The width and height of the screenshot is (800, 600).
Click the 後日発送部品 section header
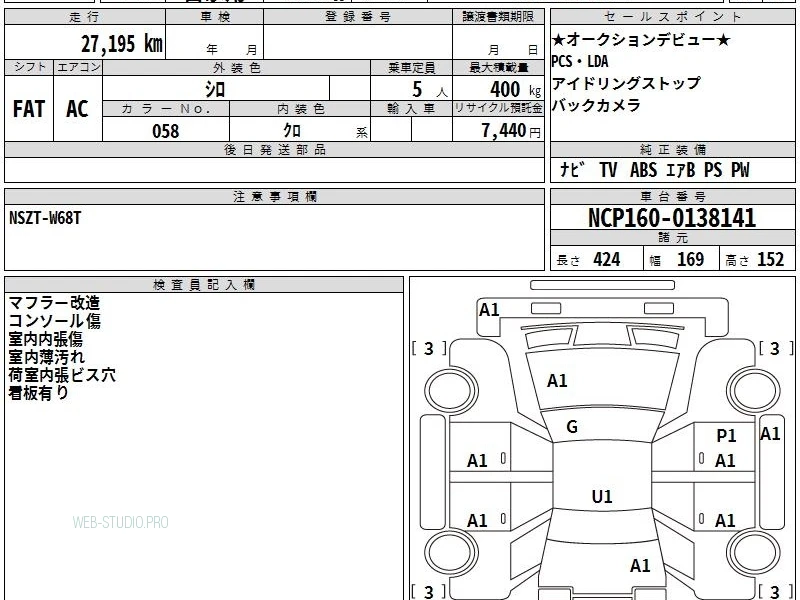coord(274,149)
